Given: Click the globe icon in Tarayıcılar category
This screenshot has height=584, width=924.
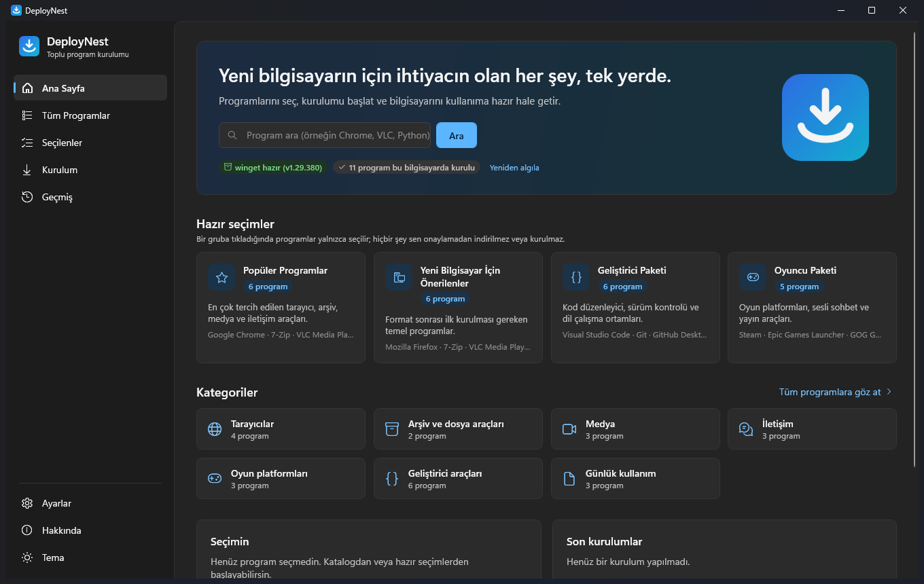Looking at the screenshot, I should 215,429.
